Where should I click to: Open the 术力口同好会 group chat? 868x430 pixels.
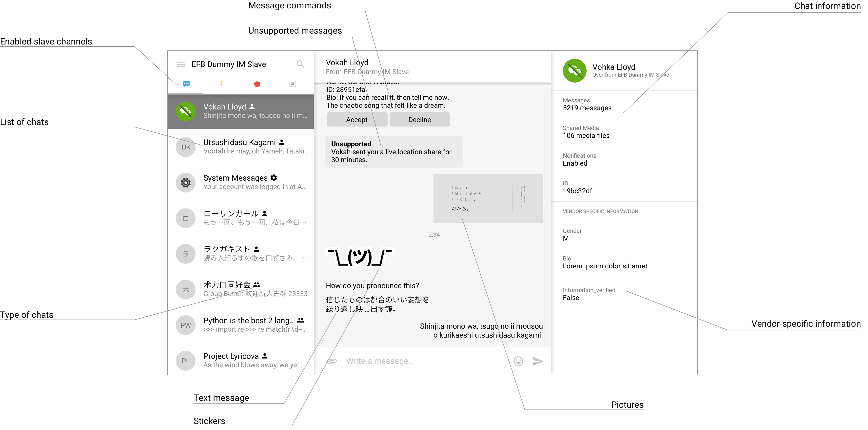click(x=241, y=289)
